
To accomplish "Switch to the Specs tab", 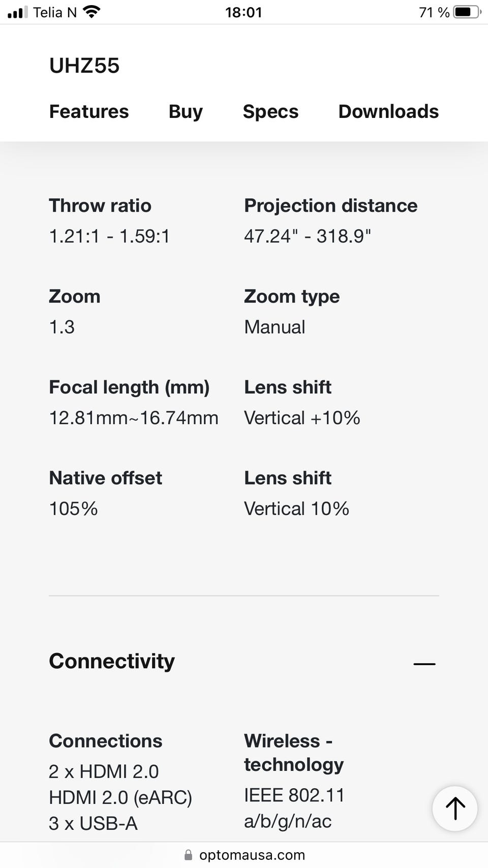I will coord(270,111).
